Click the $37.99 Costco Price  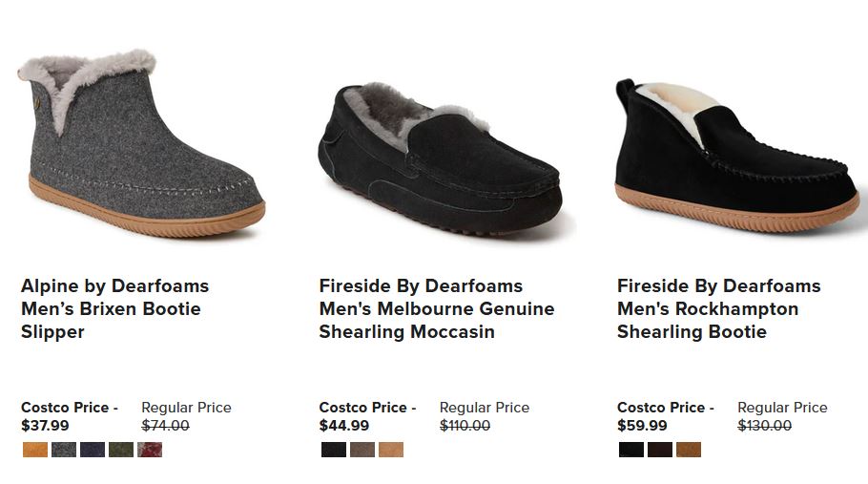coord(45,426)
